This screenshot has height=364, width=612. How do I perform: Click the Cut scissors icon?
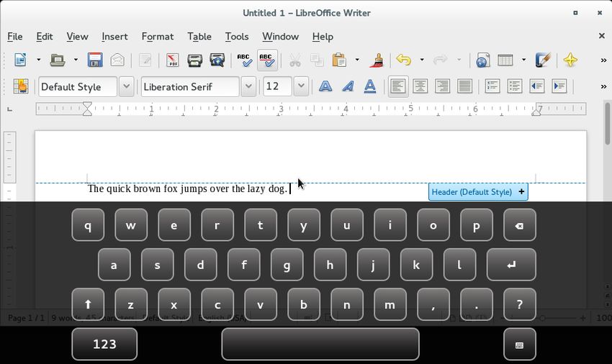coord(295,60)
